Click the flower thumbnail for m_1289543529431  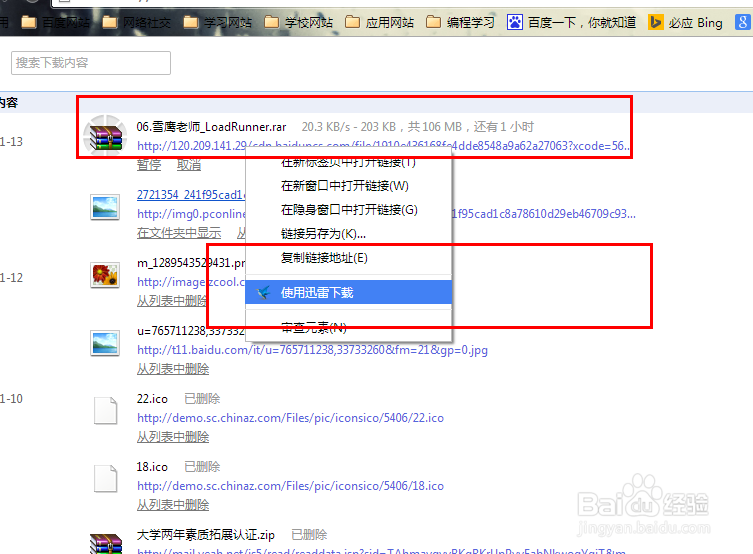[x=105, y=276]
